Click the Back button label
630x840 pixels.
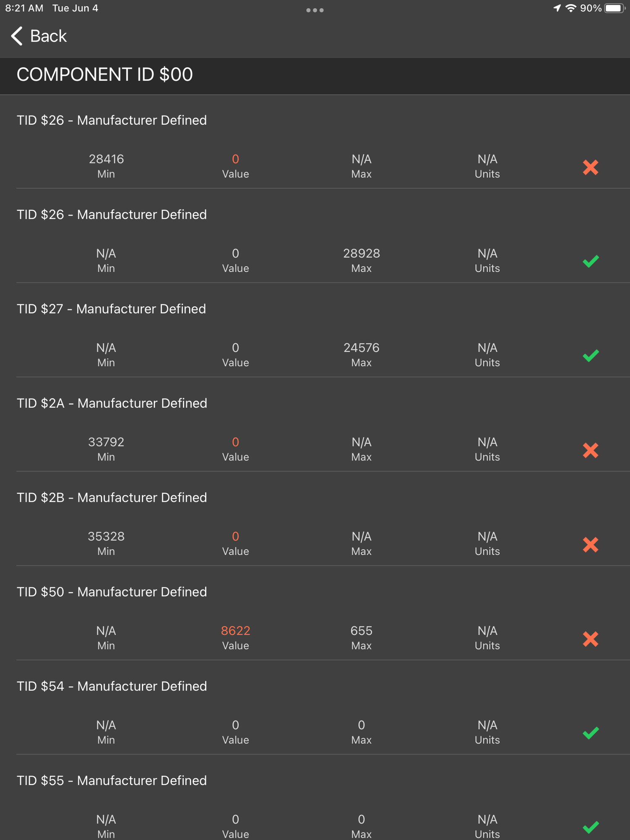(48, 36)
